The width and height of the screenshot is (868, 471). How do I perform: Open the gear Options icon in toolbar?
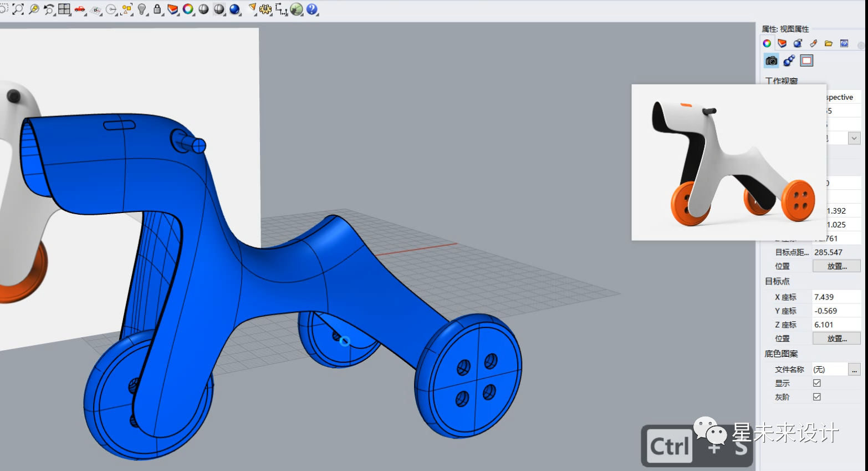point(266,9)
